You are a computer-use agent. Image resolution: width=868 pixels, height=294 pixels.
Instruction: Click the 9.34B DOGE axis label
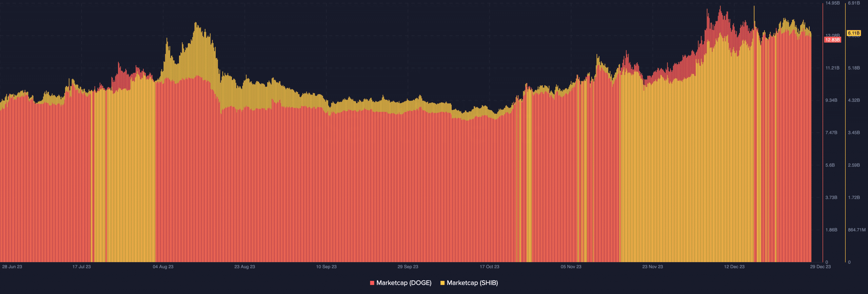(x=831, y=100)
